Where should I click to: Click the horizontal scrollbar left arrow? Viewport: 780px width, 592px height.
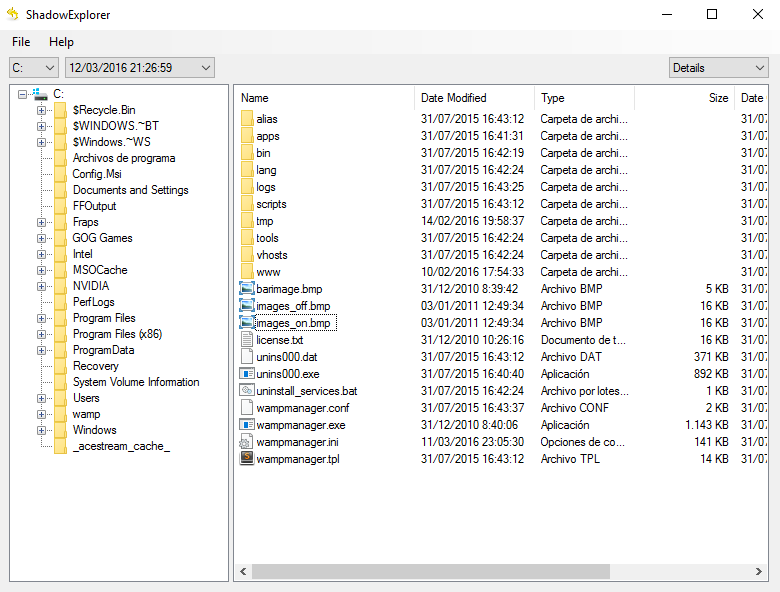coord(243,572)
